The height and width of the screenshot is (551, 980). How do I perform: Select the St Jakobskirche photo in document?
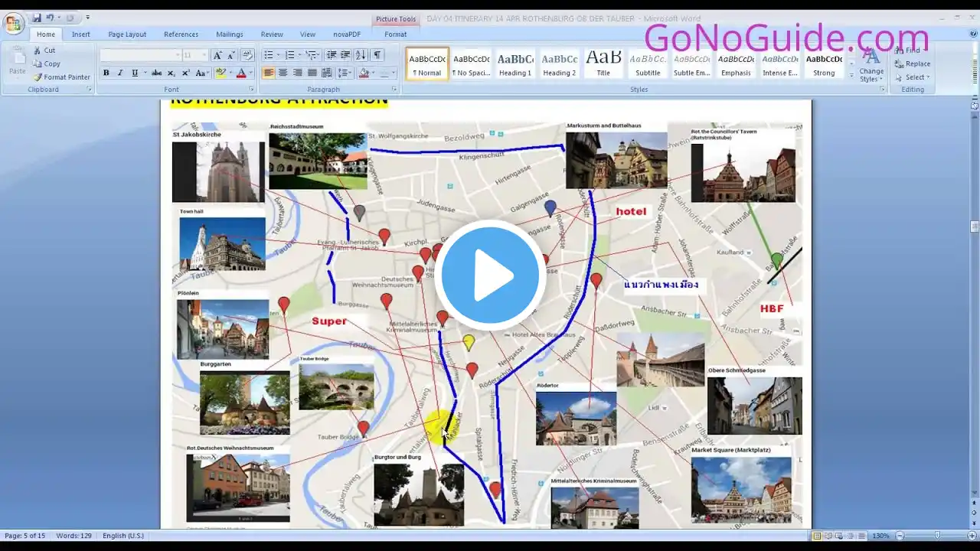coord(218,171)
